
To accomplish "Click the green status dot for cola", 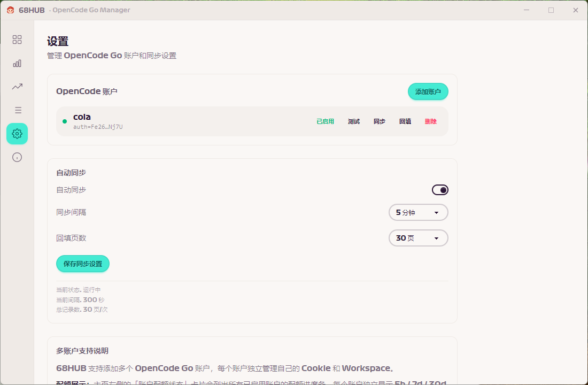I will [x=65, y=121].
